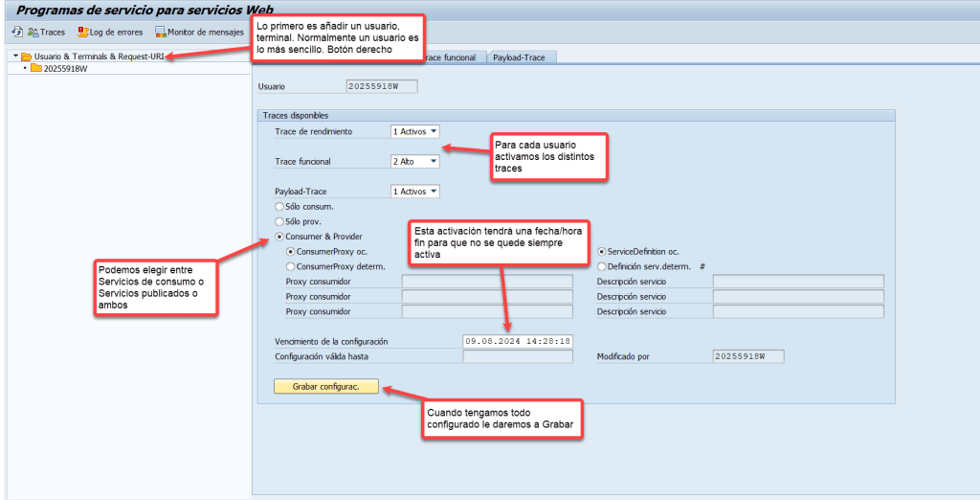Select the Definición serv.determ. radio button
This screenshot has width=980, height=500.
601,266
